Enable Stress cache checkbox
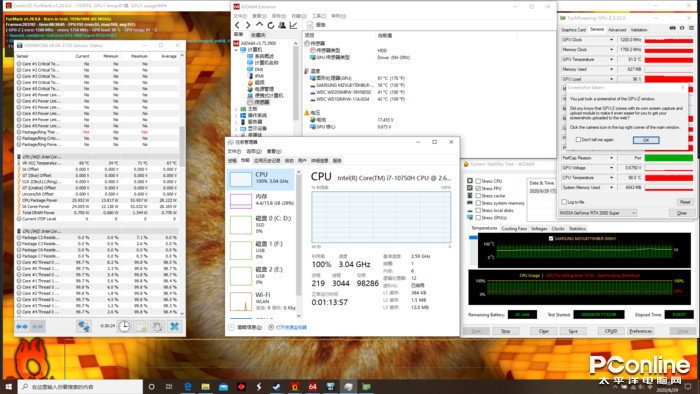 (x=478, y=196)
